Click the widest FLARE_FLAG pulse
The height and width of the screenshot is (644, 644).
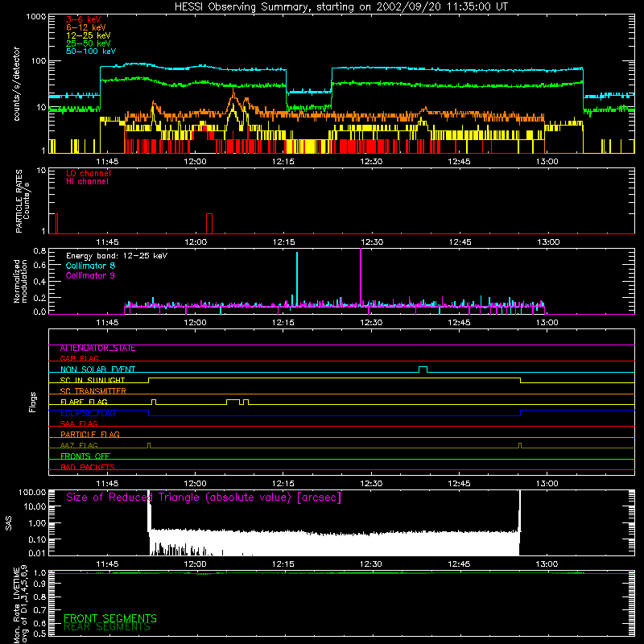click(x=233, y=402)
